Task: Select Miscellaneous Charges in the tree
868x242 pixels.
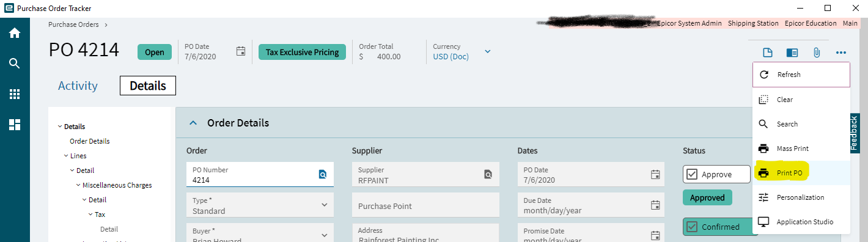Action: pos(117,185)
